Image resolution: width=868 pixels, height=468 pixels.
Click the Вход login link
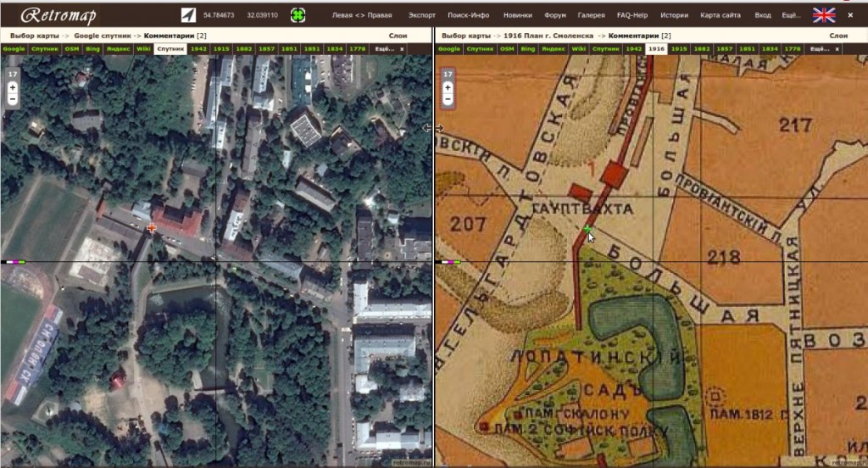[763, 15]
